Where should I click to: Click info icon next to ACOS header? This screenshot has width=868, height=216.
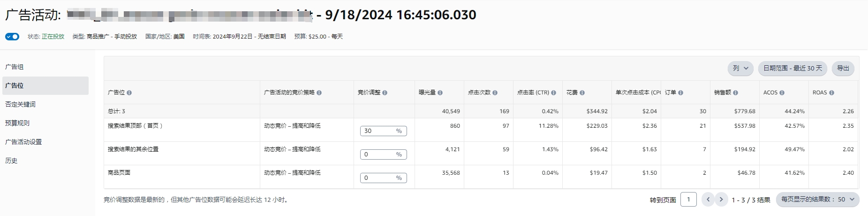click(782, 93)
